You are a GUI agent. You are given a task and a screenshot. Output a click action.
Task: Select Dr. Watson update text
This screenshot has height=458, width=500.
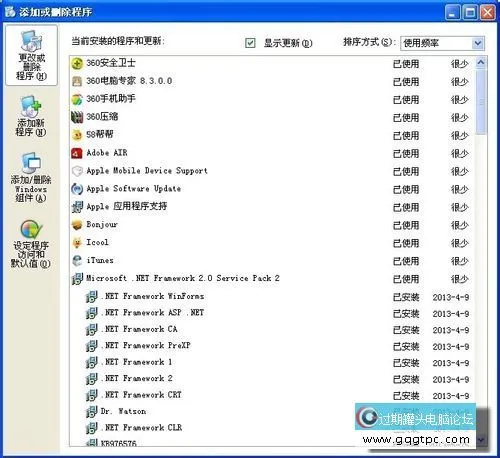(x=123, y=411)
